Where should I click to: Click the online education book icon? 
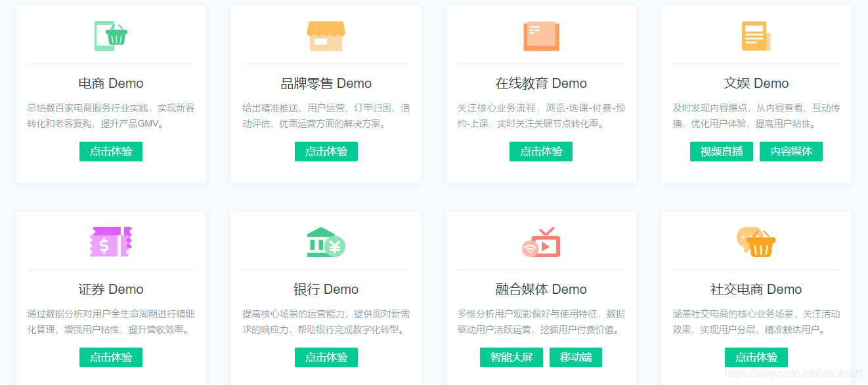(x=541, y=35)
